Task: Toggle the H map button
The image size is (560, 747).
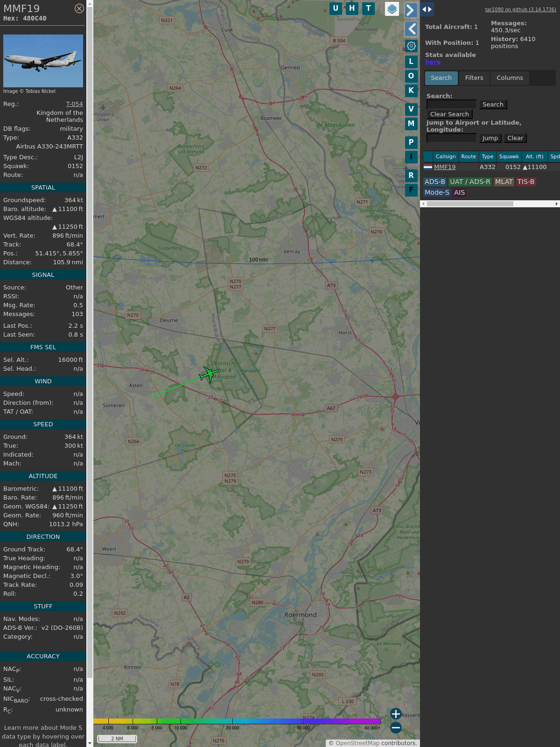Action: pos(352,8)
